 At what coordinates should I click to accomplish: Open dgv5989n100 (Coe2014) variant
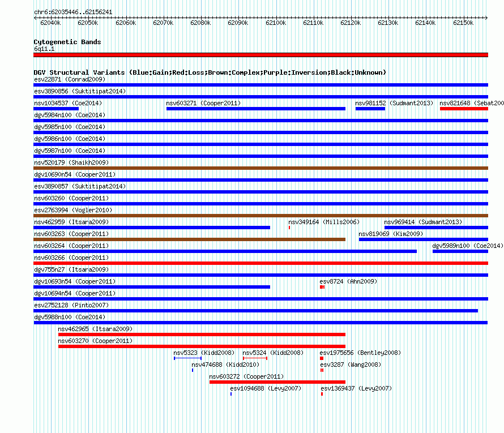coord(468,246)
